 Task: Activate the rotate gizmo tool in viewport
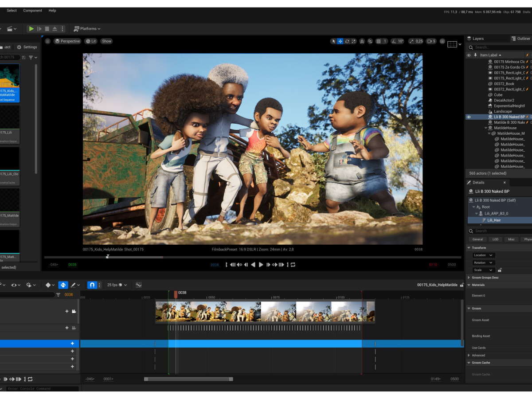(x=347, y=41)
